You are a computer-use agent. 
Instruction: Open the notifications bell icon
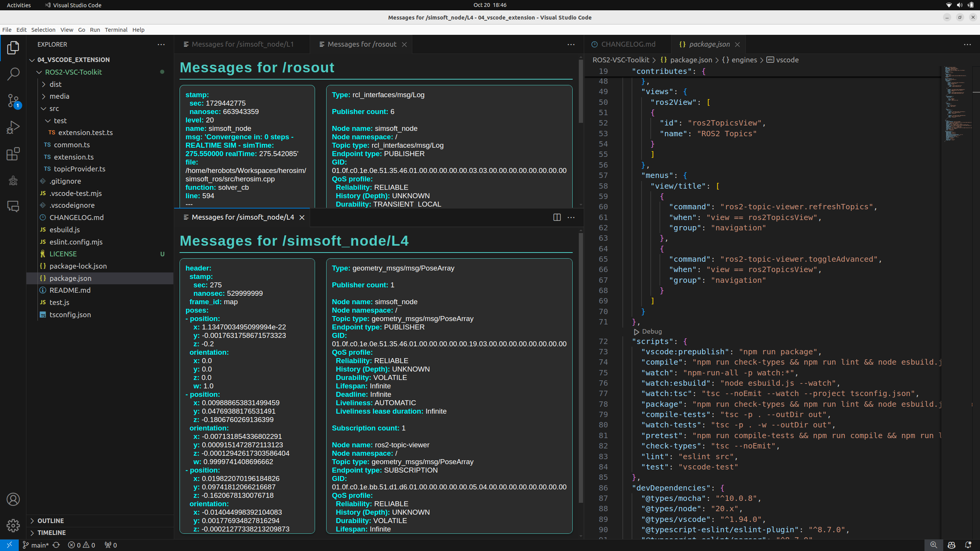click(x=968, y=545)
